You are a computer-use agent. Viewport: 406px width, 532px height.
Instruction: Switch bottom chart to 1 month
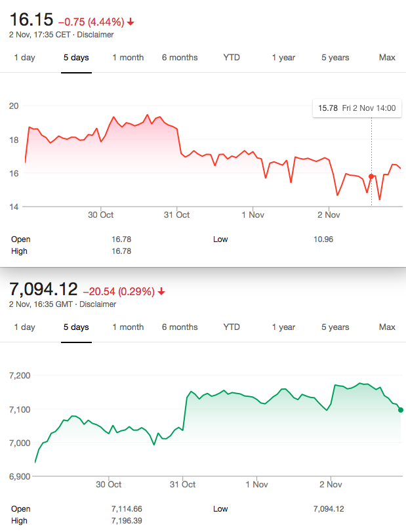coord(128,327)
